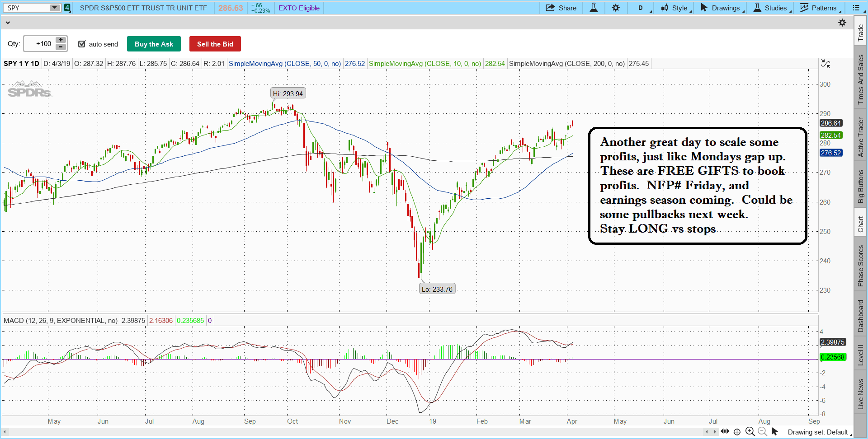This screenshot has width=868, height=439.
Task: Click the Sell the Bid button
Action: [x=215, y=44]
